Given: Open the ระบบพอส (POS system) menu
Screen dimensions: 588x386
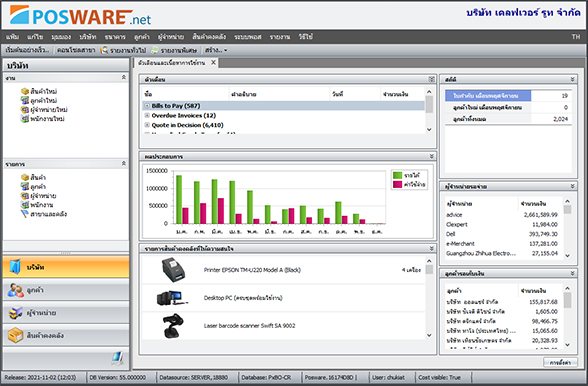Looking at the screenshot, I should pyautogui.click(x=248, y=37).
